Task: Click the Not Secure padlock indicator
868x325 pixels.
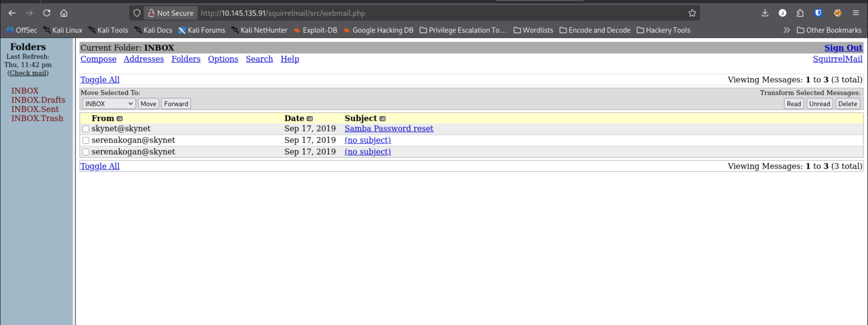Action: point(171,13)
